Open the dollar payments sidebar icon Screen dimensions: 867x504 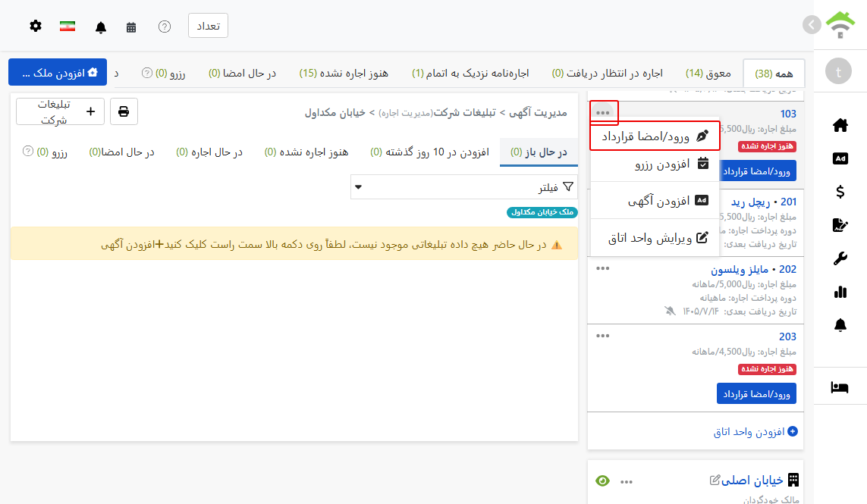840,192
